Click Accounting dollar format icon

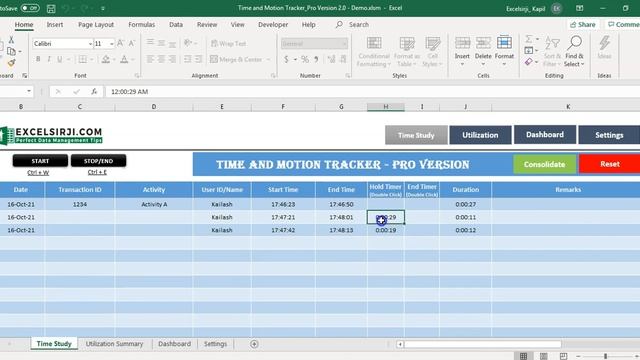point(286,60)
